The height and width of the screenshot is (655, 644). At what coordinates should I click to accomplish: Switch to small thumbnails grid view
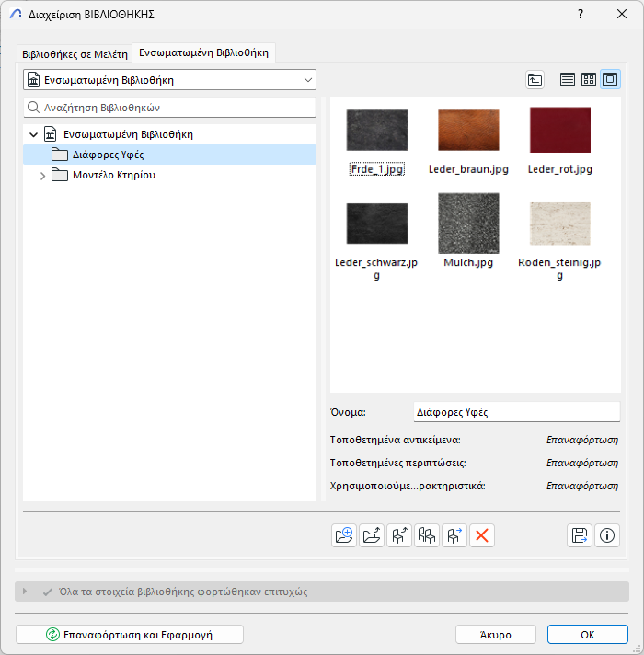[x=589, y=79]
